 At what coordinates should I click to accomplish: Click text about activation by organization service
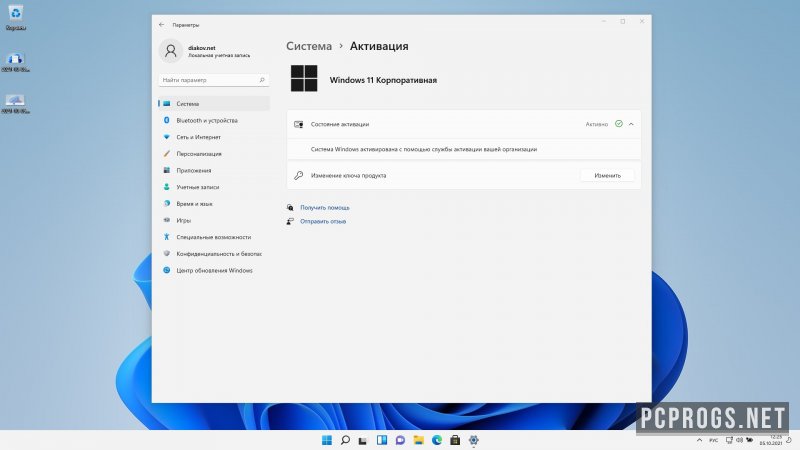[423, 149]
